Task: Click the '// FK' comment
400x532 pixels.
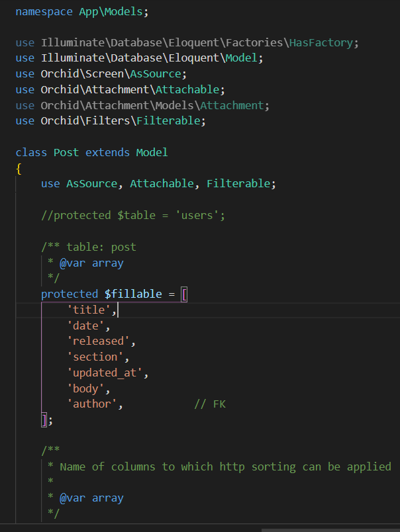Action: (x=210, y=404)
